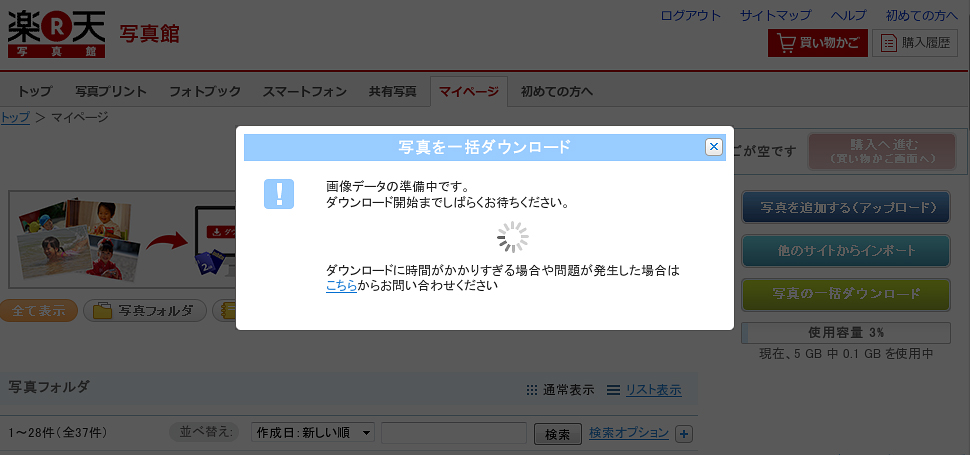This screenshot has height=455, width=970.
Task: Close the 写真を一括ダウンロード dialog
Action: (714, 147)
